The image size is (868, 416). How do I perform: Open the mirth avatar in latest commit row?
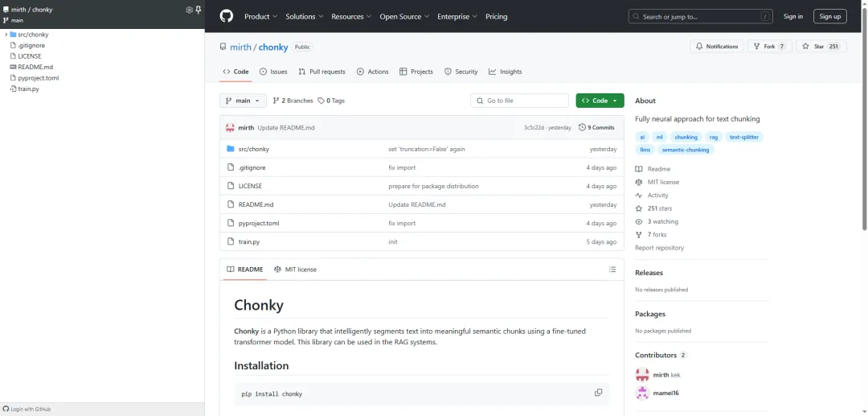[231, 127]
